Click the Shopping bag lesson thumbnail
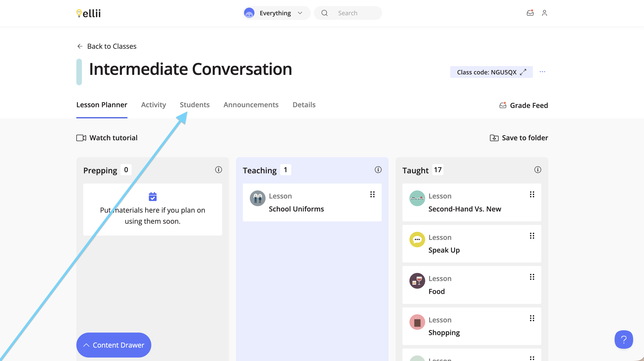 417,322
